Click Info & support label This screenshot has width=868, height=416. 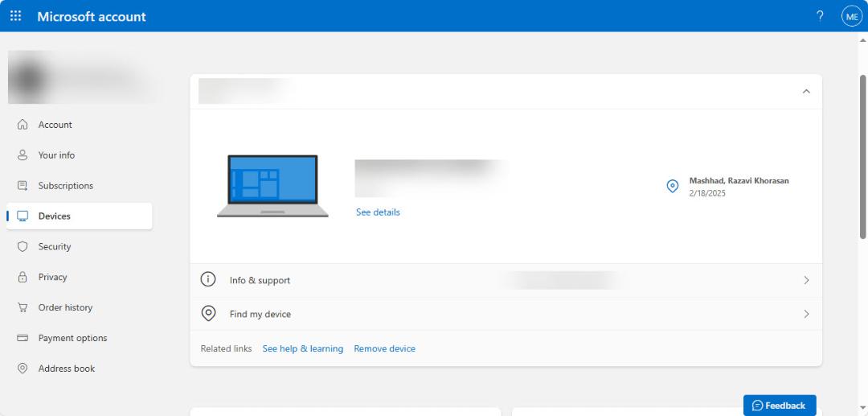(x=260, y=280)
